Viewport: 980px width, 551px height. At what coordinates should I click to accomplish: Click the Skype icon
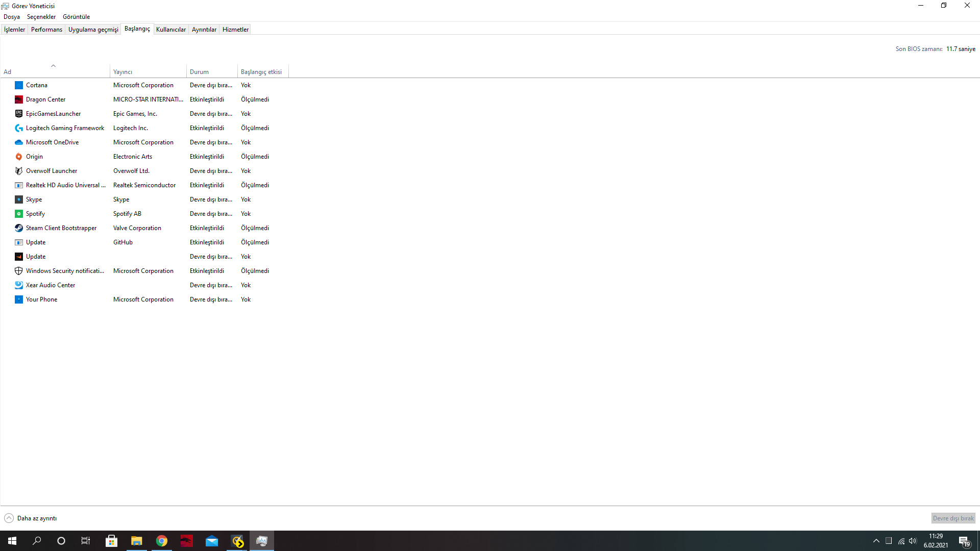(19, 199)
